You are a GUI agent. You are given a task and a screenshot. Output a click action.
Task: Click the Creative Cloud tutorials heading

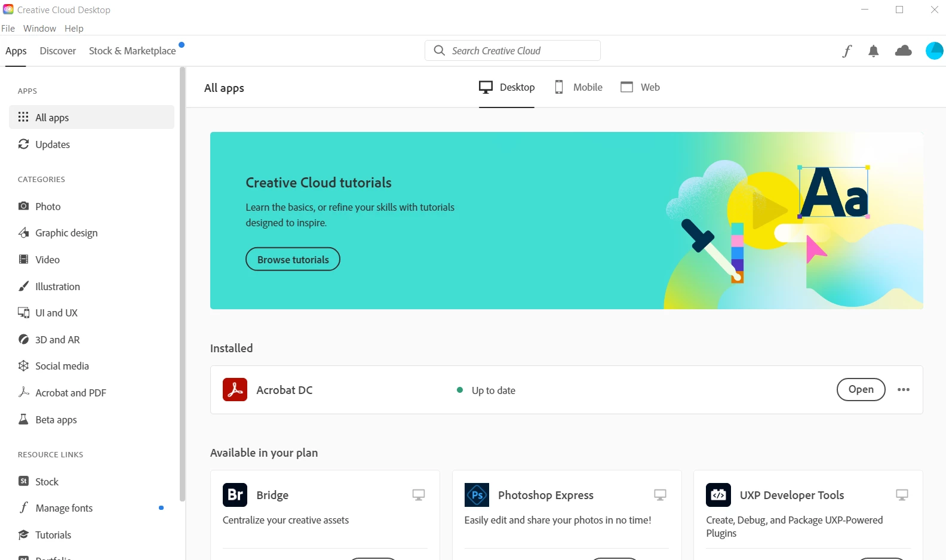[x=318, y=183]
